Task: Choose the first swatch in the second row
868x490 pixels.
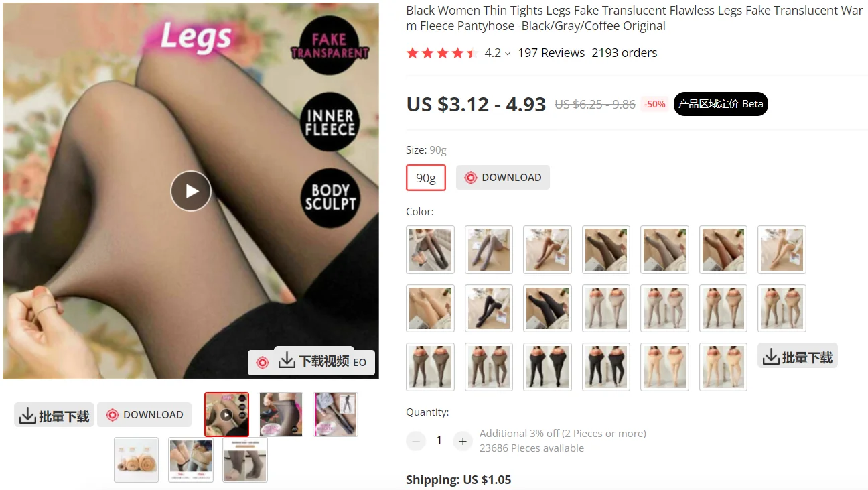Action: click(x=430, y=308)
